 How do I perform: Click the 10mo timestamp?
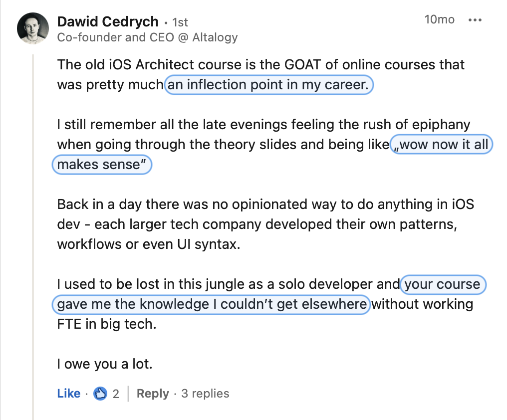[x=440, y=19]
